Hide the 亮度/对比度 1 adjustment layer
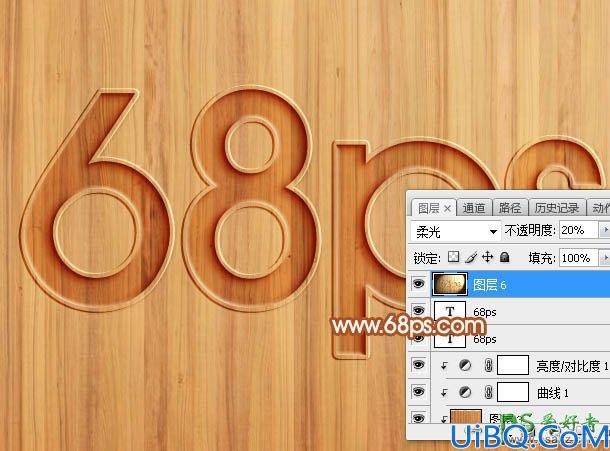Viewport: 610px width, 451px height. [x=419, y=365]
